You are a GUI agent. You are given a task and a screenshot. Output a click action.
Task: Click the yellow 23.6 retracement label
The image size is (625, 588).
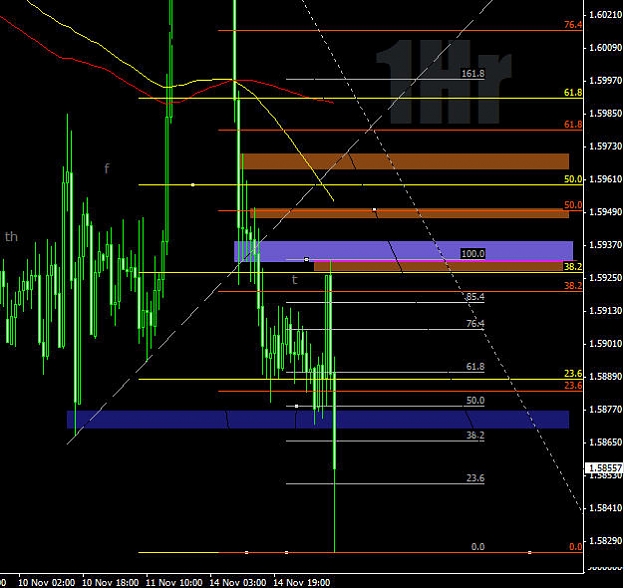[x=573, y=374]
